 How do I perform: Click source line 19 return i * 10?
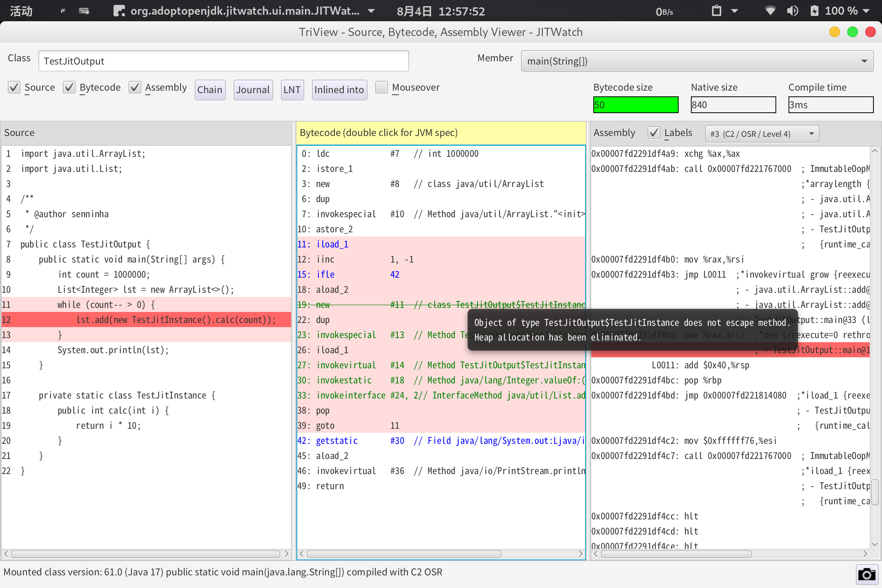pos(146,425)
